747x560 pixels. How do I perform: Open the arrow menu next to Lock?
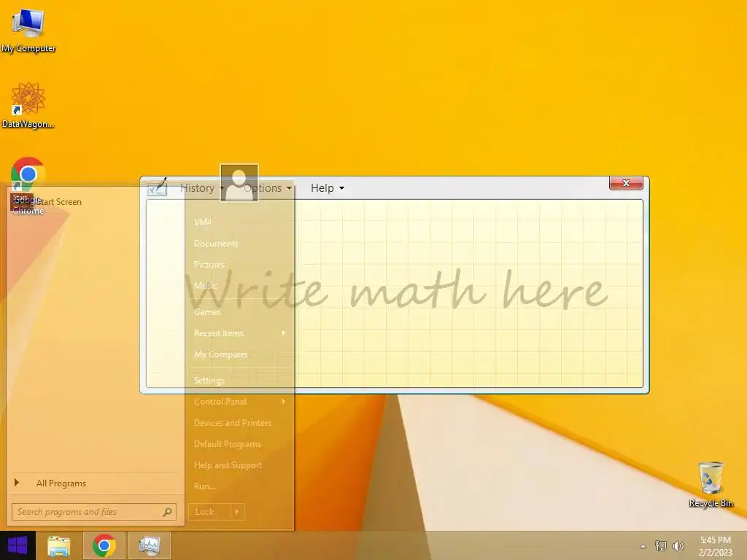coord(237,512)
